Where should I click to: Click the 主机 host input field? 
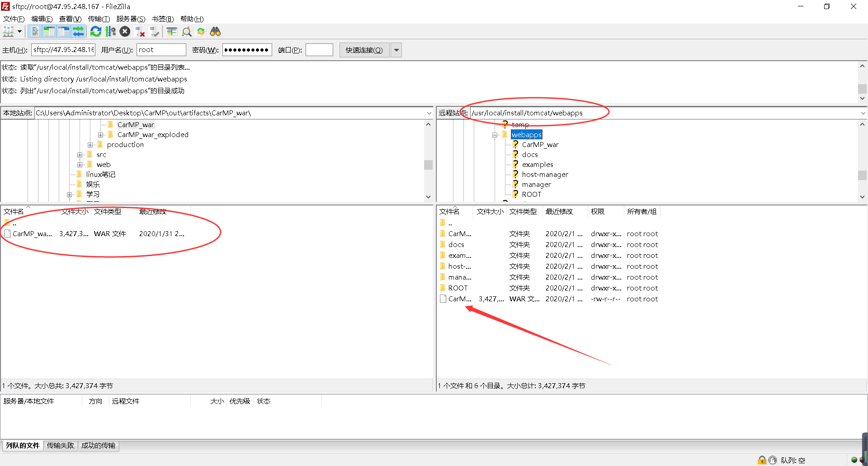click(63, 50)
